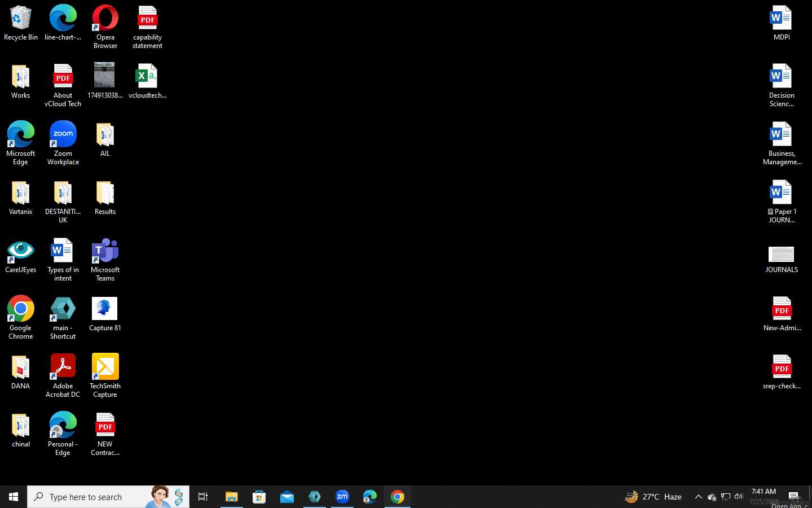The width and height of the screenshot is (812, 508).
Task: Click the Type here to search box
Action: coord(108,497)
